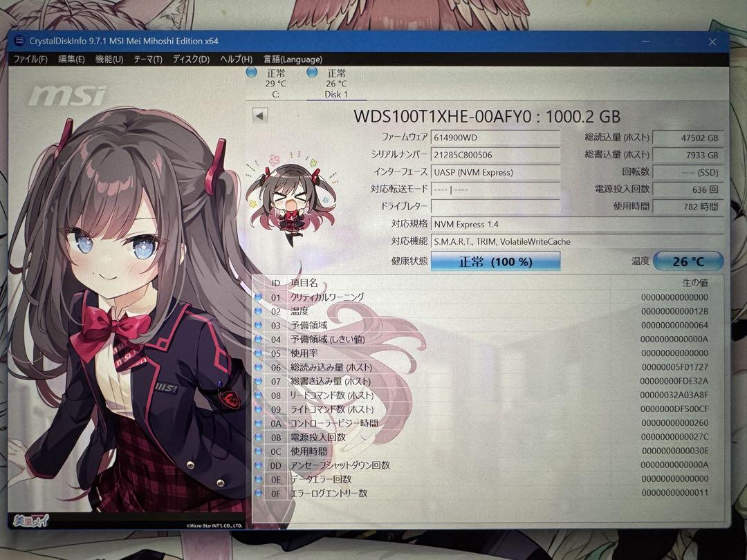Click status orb for attribute 01
The width and height of the screenshot is (747, 560).
pos(258,297)
